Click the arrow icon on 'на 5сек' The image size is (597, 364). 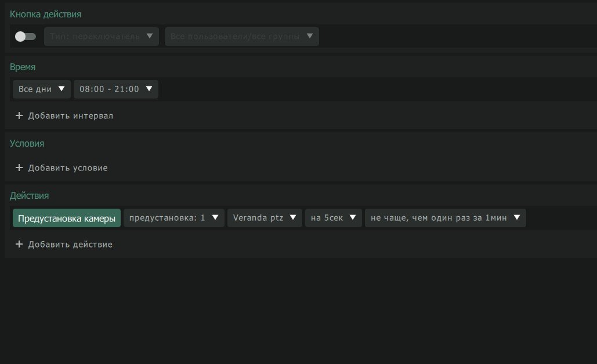point(353,217)
